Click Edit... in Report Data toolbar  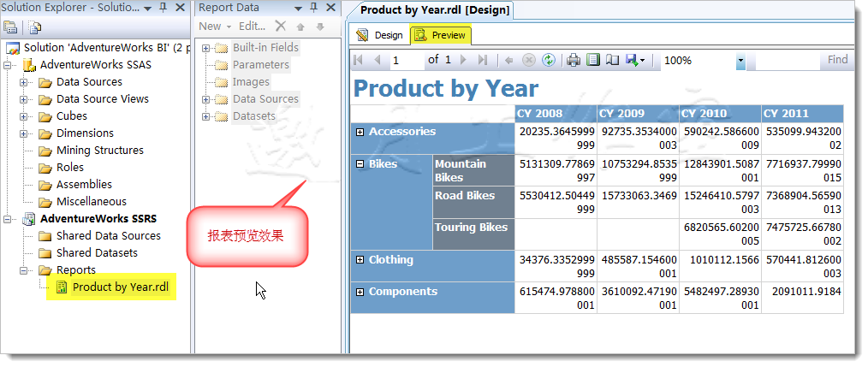point(252,26)
